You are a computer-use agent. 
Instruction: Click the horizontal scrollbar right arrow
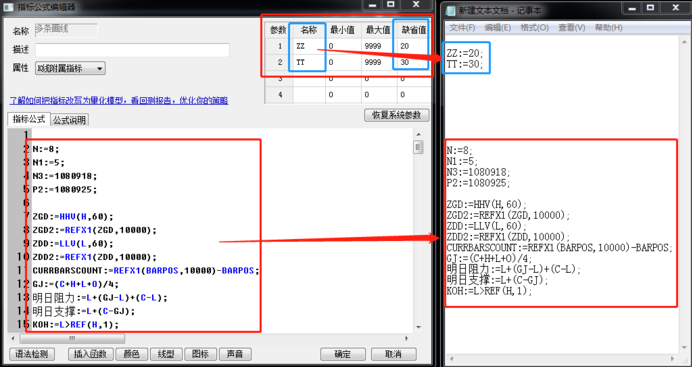pos(406,338)
